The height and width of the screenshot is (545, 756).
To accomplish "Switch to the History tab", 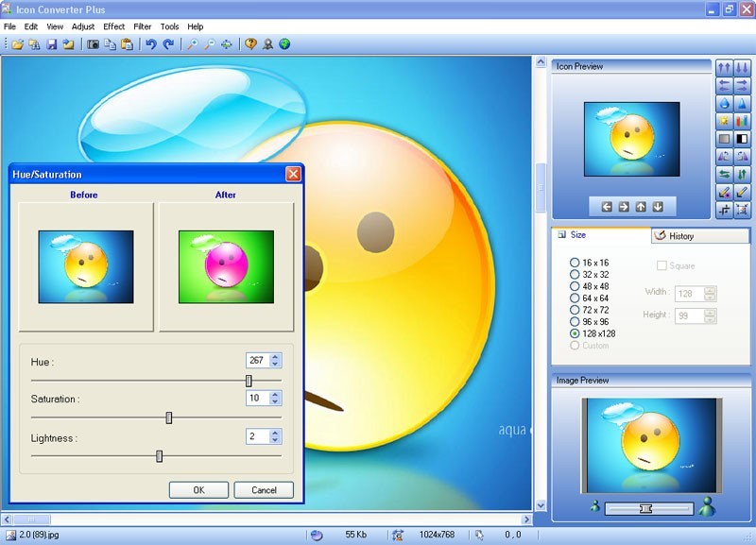I will (x=682, y=236).
